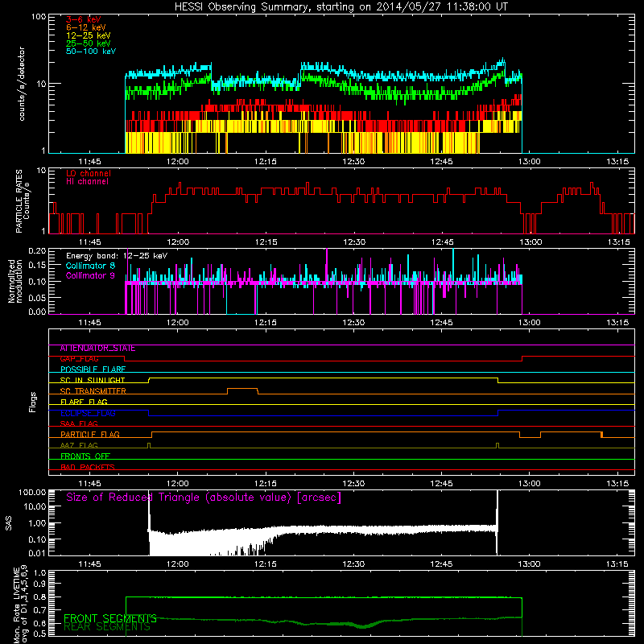
Task: Select the Collimator 9 legend label
Action: pos(90,275)
